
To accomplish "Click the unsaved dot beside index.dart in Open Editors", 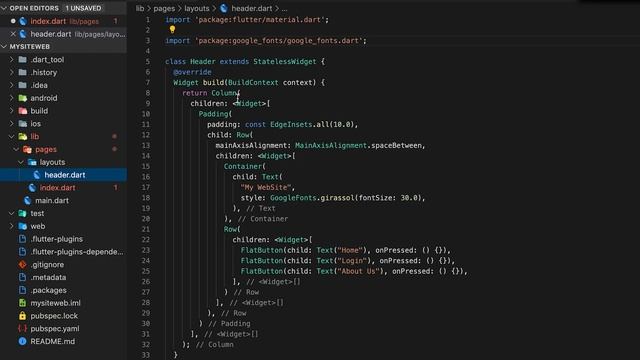I will (13, 21).
